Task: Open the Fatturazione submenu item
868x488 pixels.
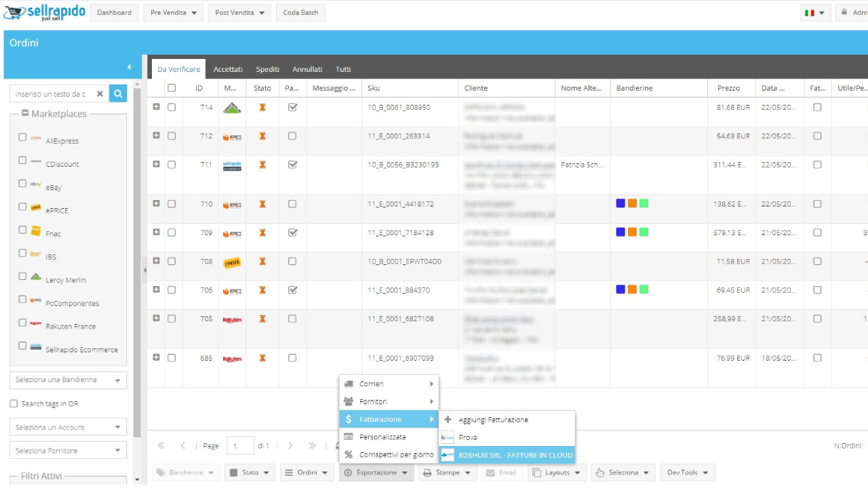Action: click(389, 420)
